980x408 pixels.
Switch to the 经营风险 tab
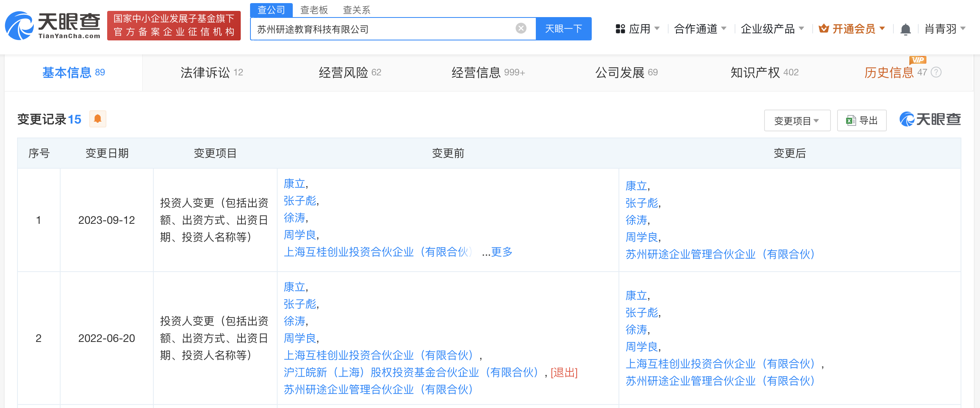click(x=350, y=73)
